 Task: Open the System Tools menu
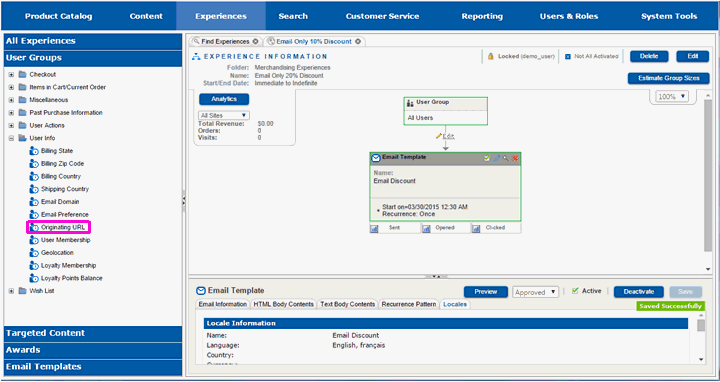(669, 16)
